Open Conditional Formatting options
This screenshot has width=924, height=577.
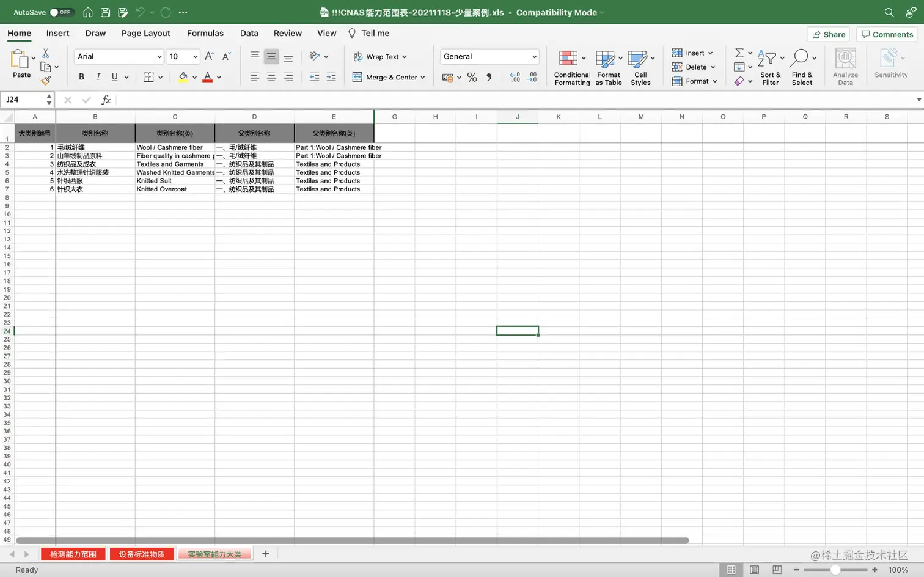(571, 66)
